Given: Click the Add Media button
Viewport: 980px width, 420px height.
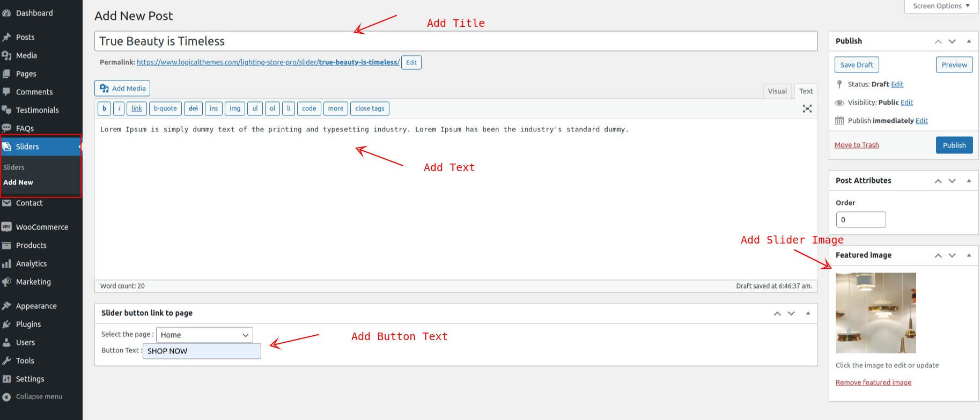Looking at the screenshot, I should [122, 89].
